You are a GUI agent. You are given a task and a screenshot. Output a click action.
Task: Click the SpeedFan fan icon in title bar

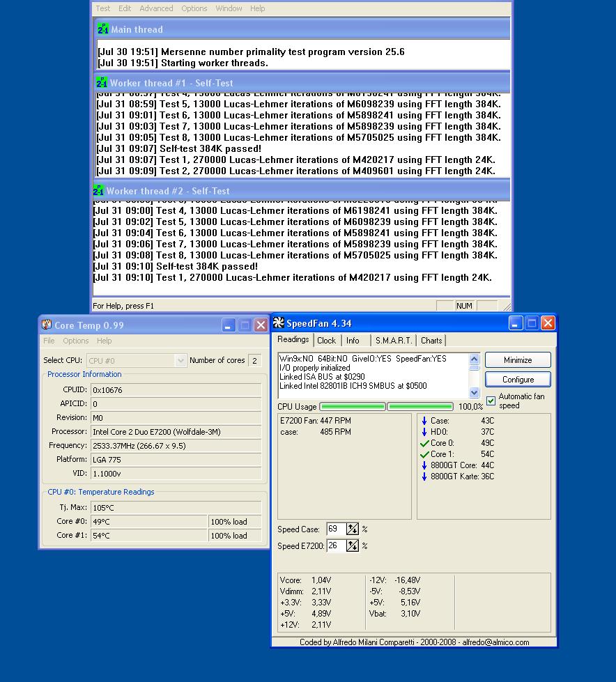279,323
